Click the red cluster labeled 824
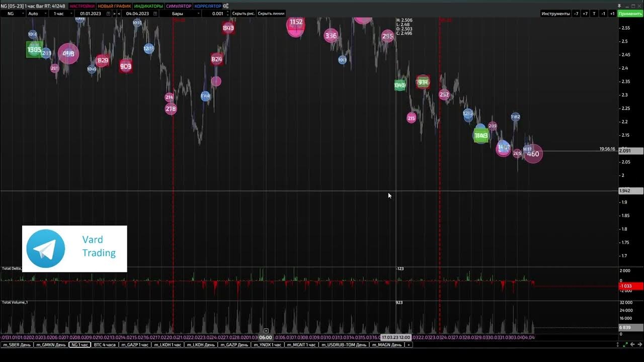This screenshot has width=644, height=362. coord(217,59)
